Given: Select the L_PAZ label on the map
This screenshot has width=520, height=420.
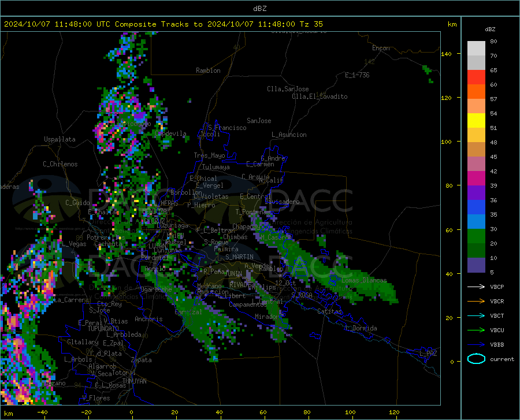Looking at the screenshot, I should [428, 354].
